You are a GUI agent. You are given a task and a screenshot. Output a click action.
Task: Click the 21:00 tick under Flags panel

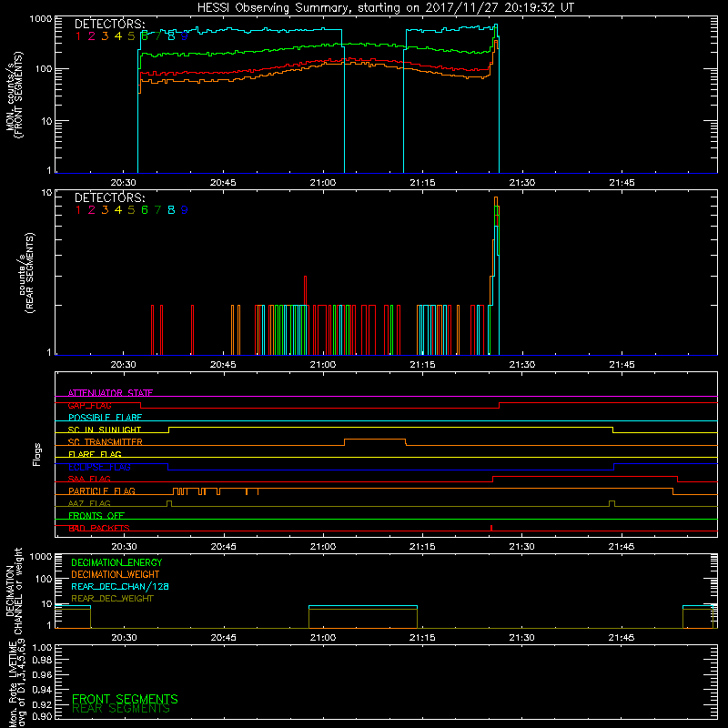[x=323, y=547]
